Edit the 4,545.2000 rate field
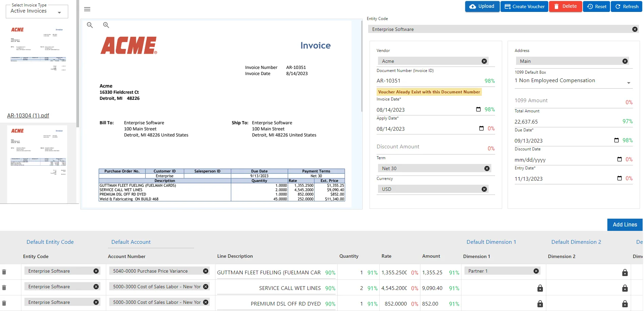This screenshot has height=311, width=644. click(394, 288)
